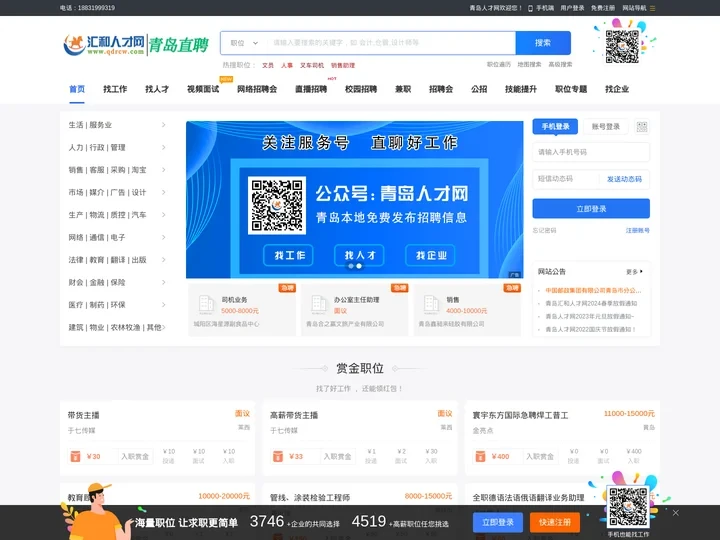Image resolution: width=720 pixels, height=540 pixels.
Task: Click the banner QR code for 青岛人才网
Action: click(277, 205)
